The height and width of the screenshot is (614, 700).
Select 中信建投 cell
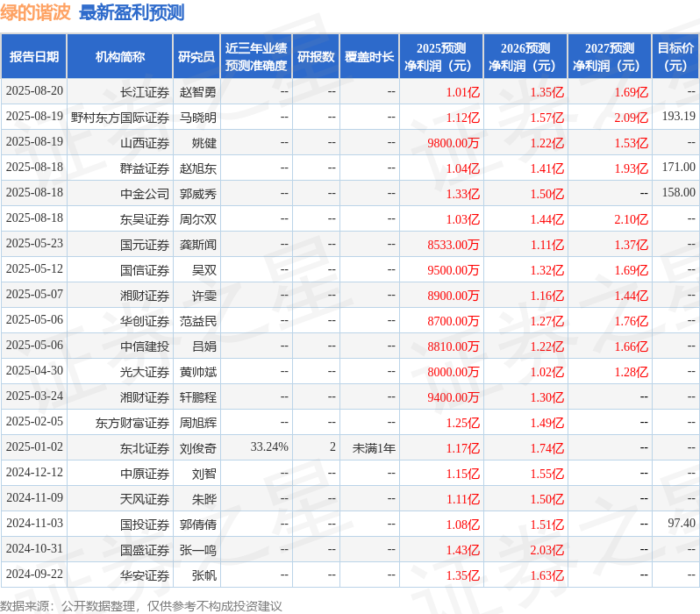[x=145, y=347]
